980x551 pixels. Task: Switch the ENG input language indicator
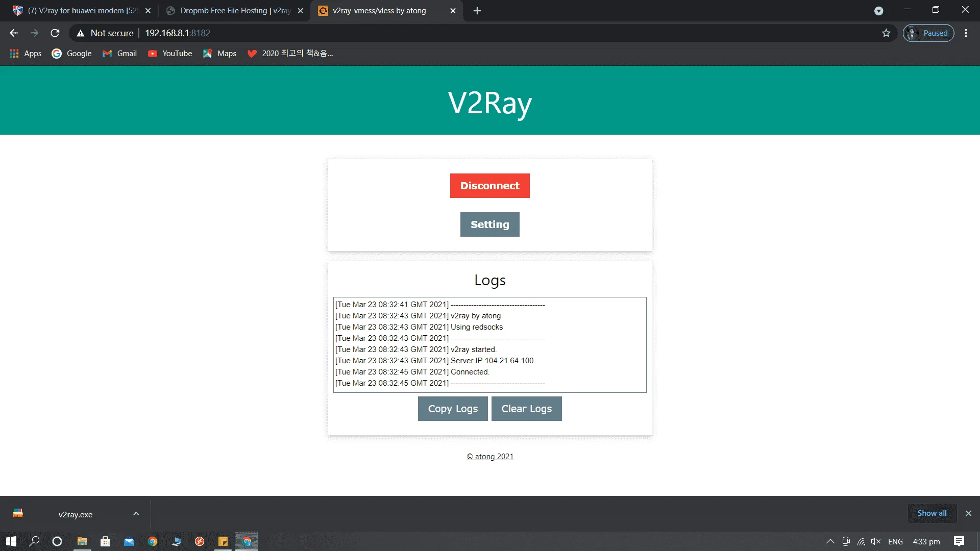click(x=895, y=541)
